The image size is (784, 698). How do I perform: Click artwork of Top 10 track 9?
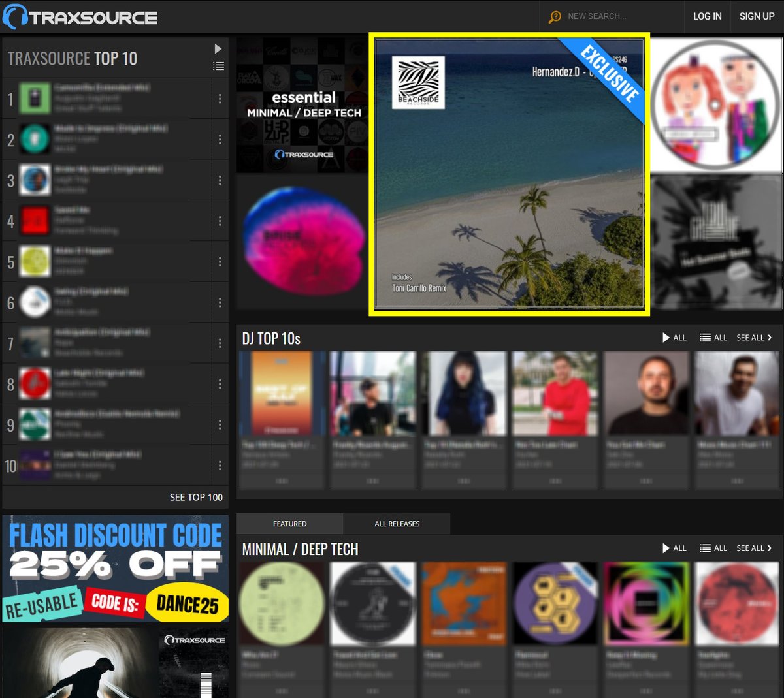click(x=35, y=425)
